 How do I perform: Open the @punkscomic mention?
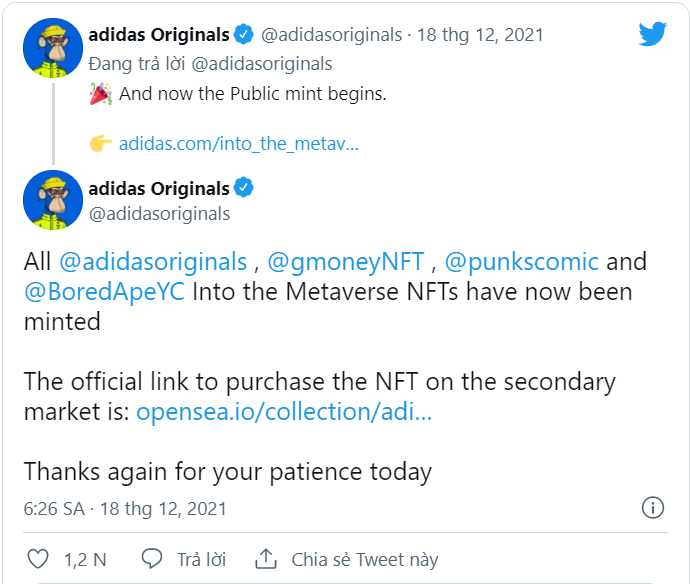[x=521, y=262]
